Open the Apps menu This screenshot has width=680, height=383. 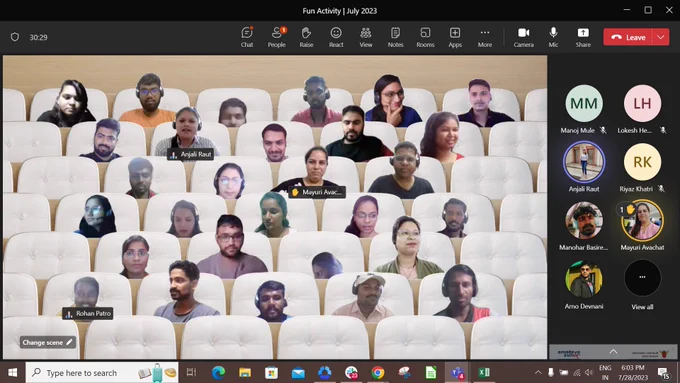click(x=455, y=37)
